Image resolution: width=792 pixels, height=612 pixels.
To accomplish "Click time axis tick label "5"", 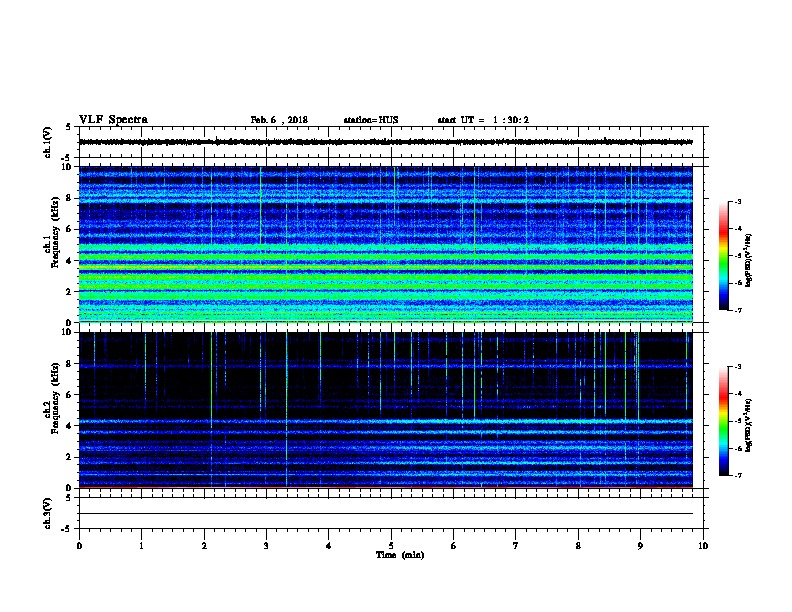I will point(391,546).
